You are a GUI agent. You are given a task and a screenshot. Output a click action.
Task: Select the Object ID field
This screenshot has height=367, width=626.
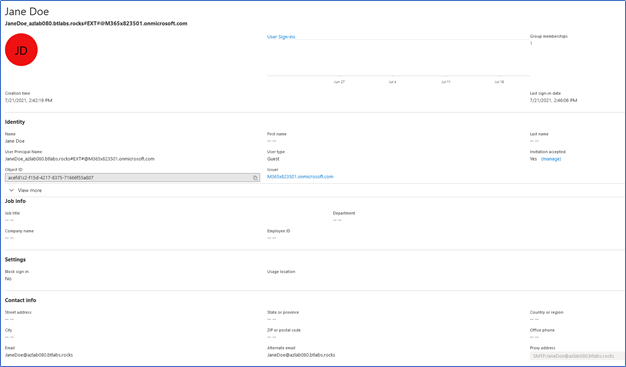[132, 178]
